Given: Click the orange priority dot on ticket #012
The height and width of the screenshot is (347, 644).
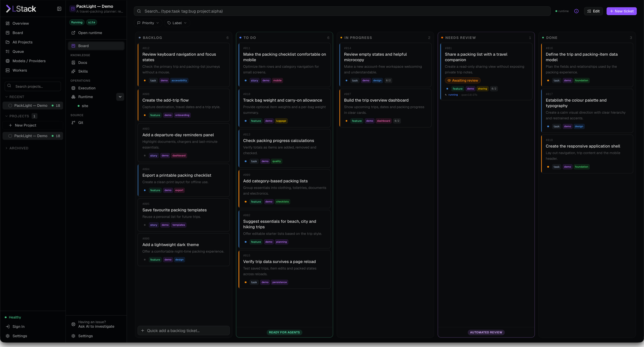Looking at the screenshot, I should pyautogui.click(x=145, y=80).
